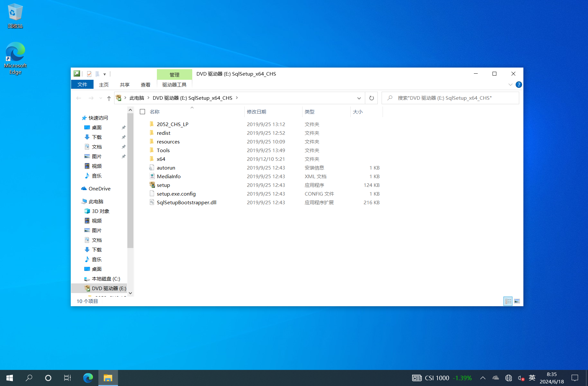Viewport: 588px width, 386px height.
Task: Open 本地磁盘 (C:) in the navigation pane
Action: coord(106,279)
